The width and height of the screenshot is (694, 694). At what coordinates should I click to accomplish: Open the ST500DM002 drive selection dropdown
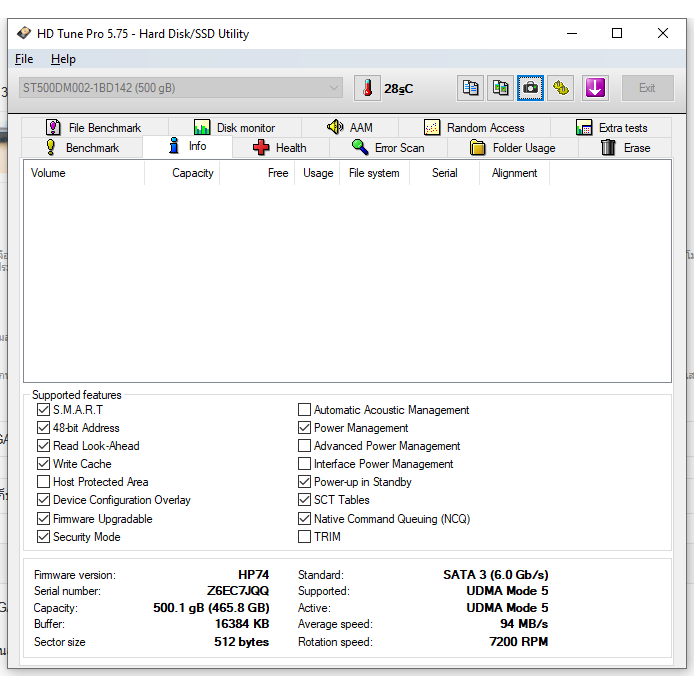[181, 88]
